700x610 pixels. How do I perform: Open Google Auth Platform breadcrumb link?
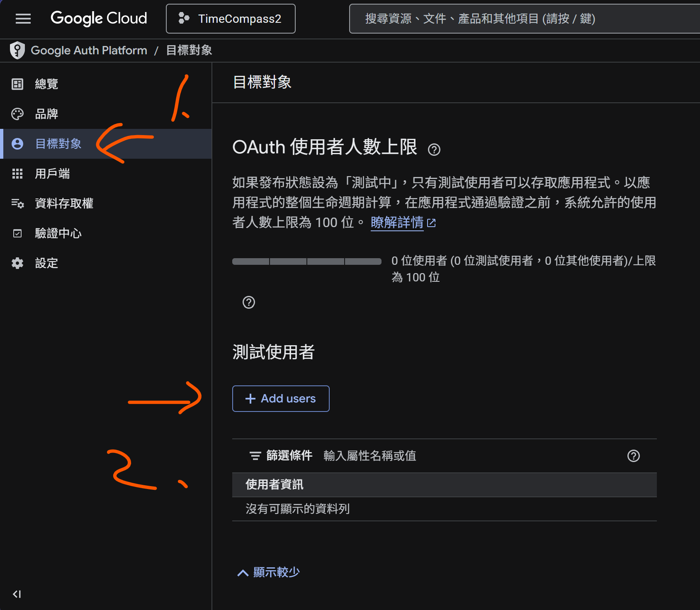(89, 51)
